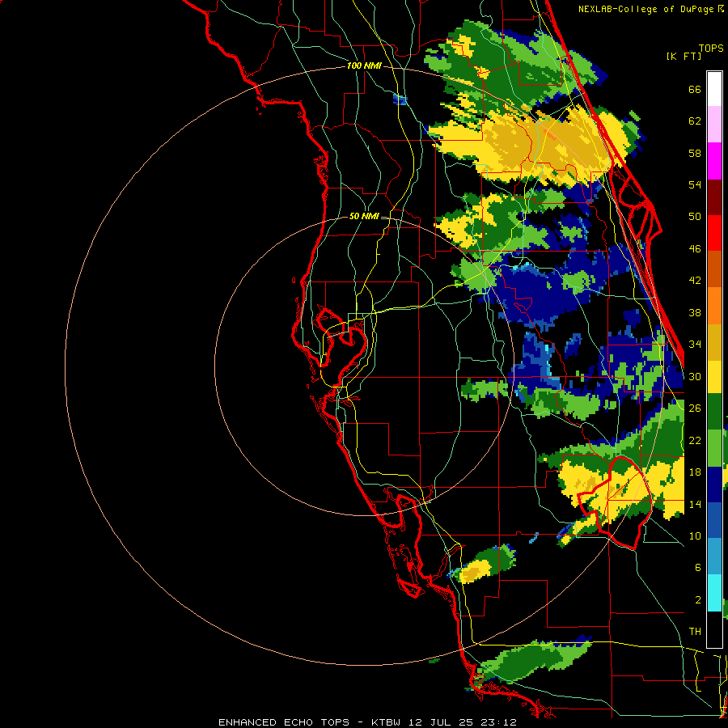The width and height of the screenshot is (728, 728).
Task: Pick the light blue 14 kft legend swatch
Action: (x=714, y=557)
